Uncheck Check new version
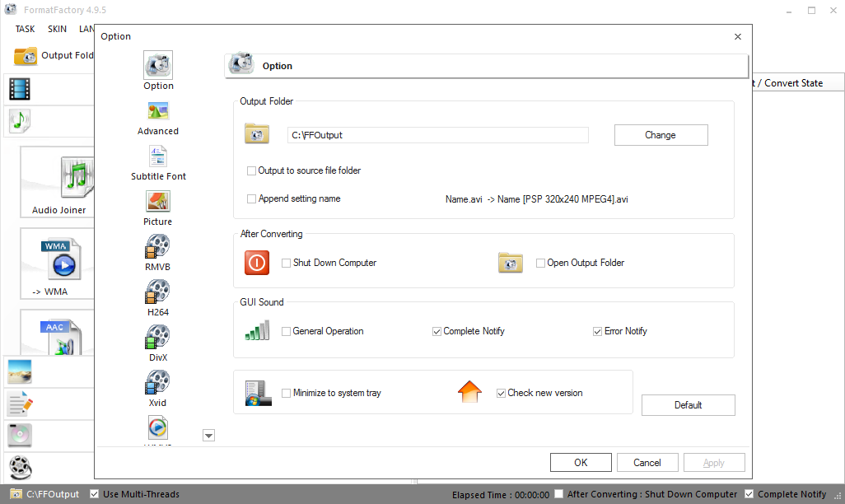The height and width of the screenshot is (504, 845). click(x=501, y=393)
